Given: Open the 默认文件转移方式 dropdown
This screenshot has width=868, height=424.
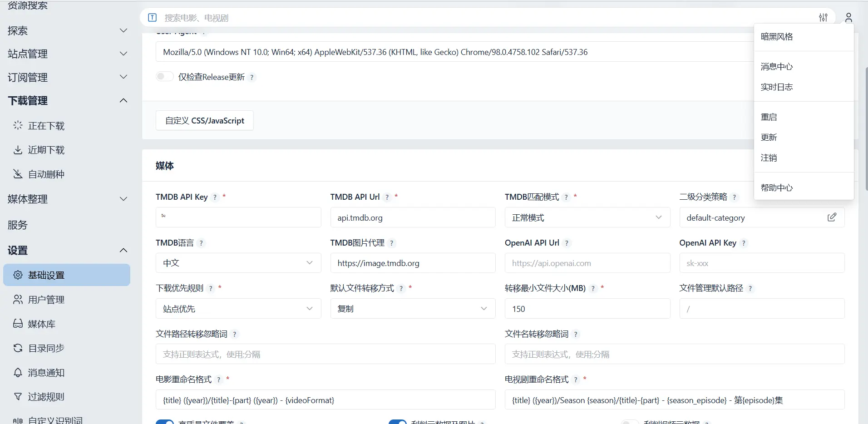Looking at the screenshot, I should [x=413, y=309].
